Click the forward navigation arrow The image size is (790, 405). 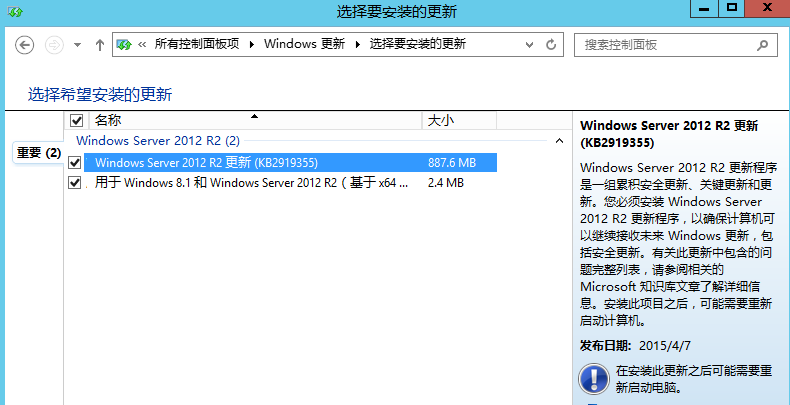pyautogui.click(x=54, y=45)
